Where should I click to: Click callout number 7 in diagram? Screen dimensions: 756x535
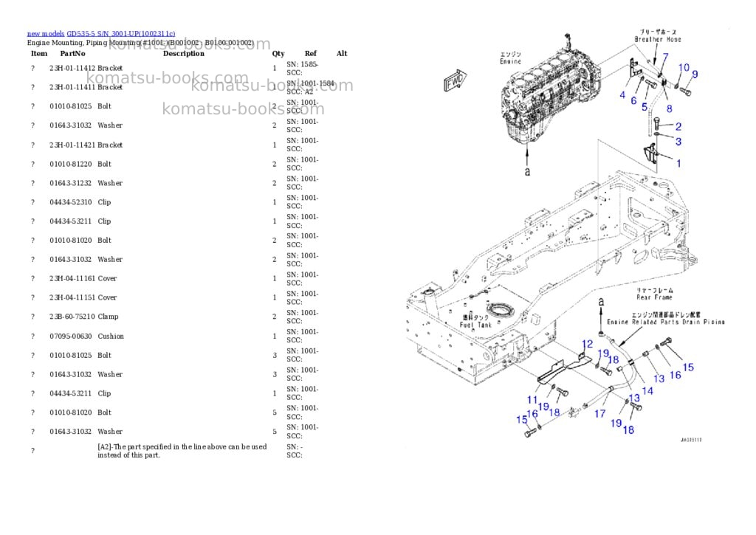point(665,58)
